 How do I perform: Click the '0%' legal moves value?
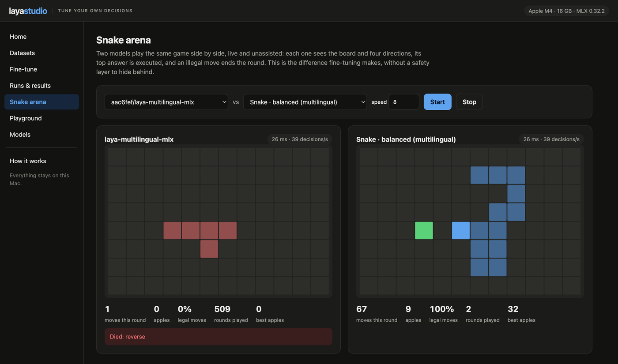[185, 309]
